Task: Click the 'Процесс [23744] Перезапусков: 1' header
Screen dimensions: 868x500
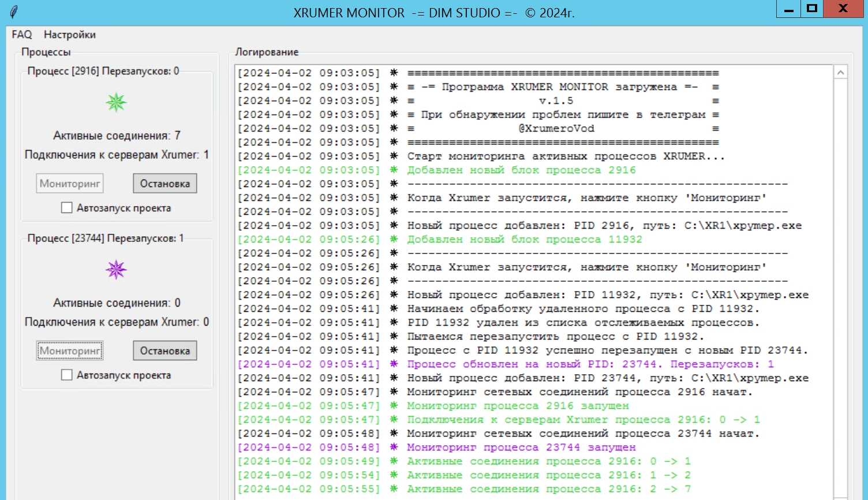Action: [106, 238]
